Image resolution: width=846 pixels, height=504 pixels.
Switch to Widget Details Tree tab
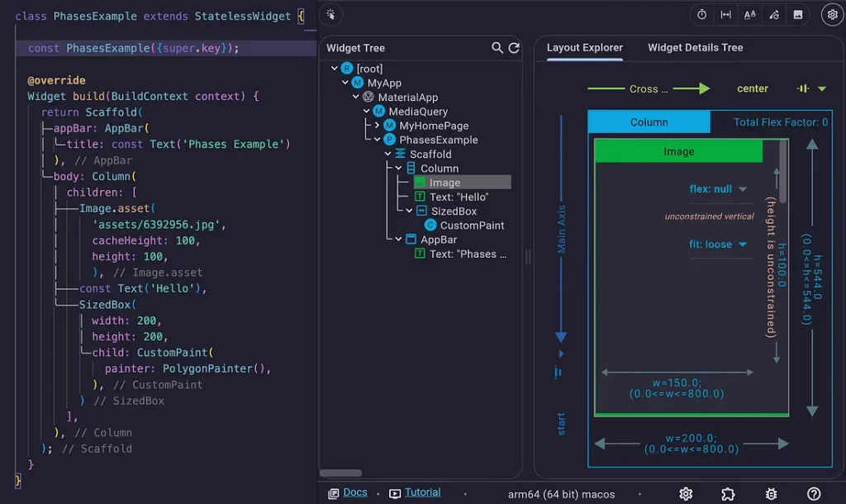click(695, 48)
